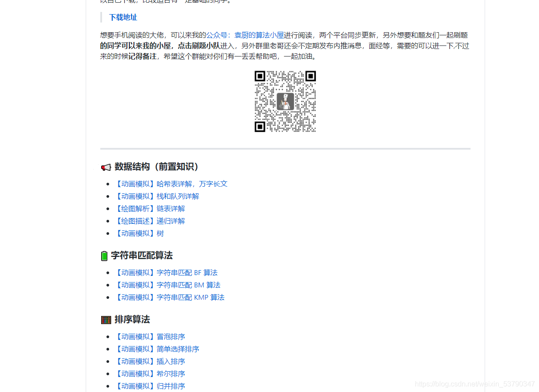Open 【动画模拟】归并排序 link

[150, 386]
